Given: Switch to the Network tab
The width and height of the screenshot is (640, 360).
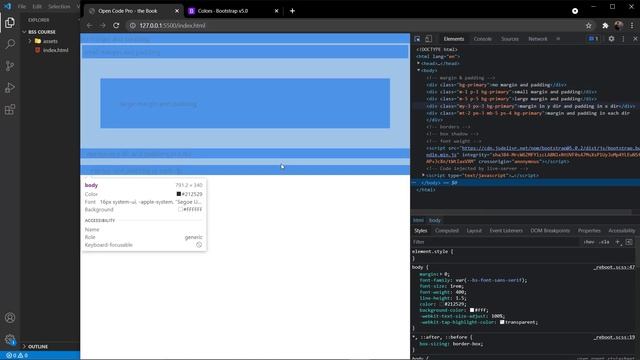Looking at the screenshot, I should pyautogui.click(x=538, y=39).
